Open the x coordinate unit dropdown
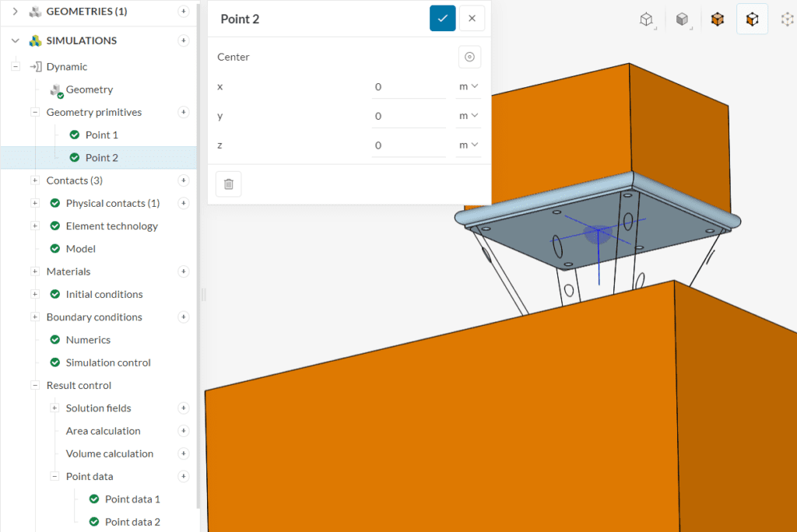 (x=468, y=86)
